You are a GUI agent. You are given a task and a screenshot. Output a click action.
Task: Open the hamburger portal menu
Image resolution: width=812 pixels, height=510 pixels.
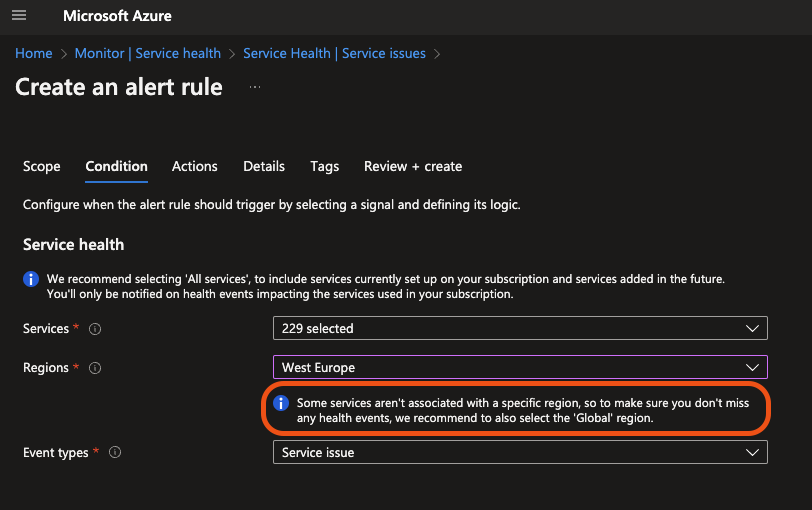[19, 16]
